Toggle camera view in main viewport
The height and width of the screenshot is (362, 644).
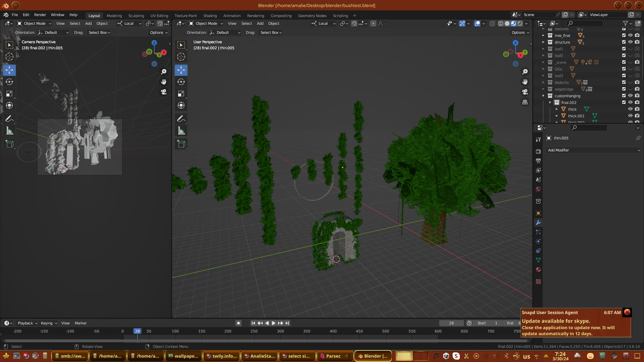point(525,92)
